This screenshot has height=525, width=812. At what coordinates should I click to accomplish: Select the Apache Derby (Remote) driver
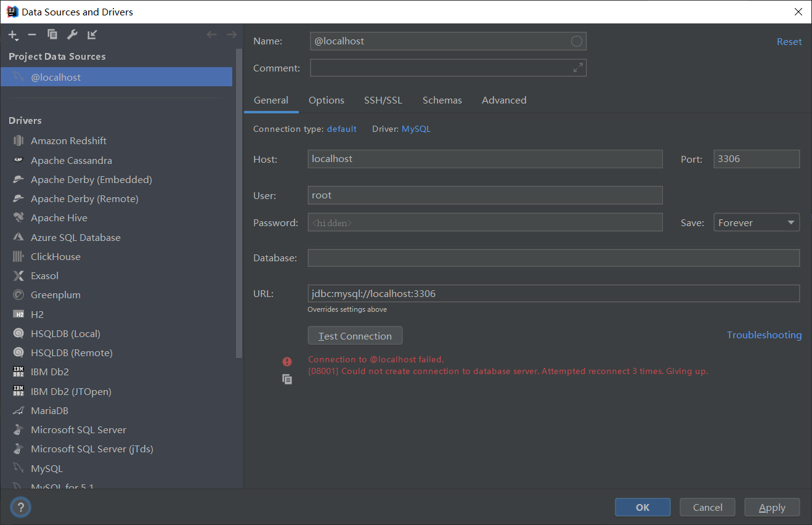(x=116, y=198)
